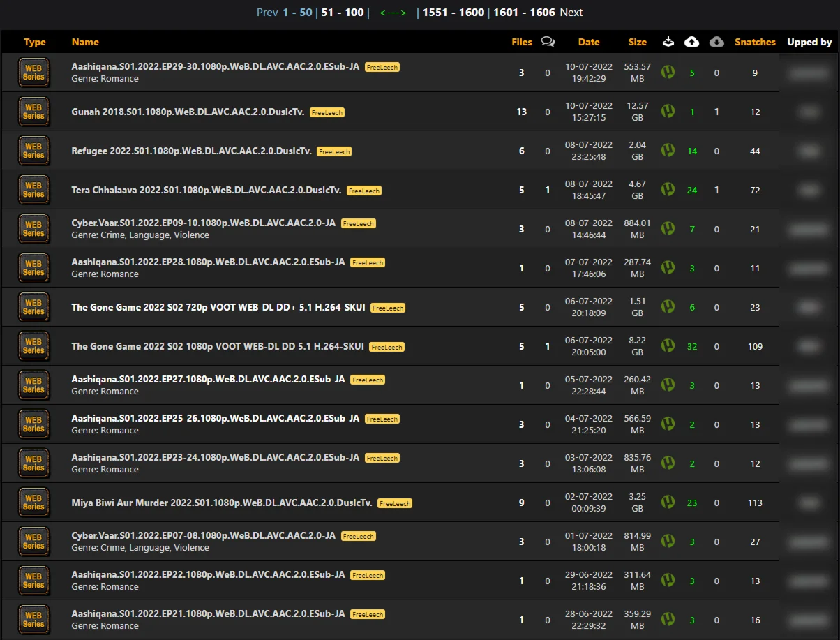Viewport: 840px width, 640px height.
Task: Download torrent icon for Gunah 2018
Action: [668, 111]
